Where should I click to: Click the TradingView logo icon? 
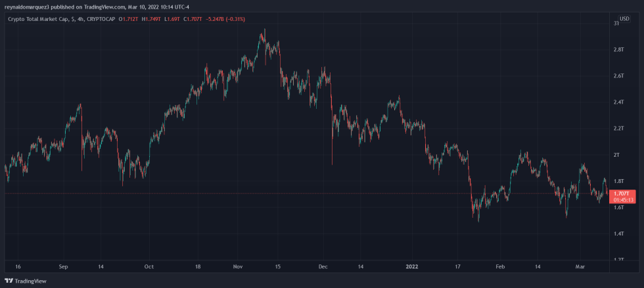tap(9, 281)
